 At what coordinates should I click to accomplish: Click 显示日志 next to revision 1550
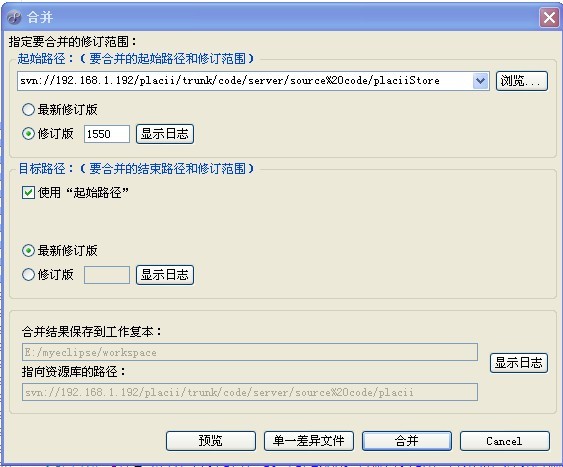165,134
